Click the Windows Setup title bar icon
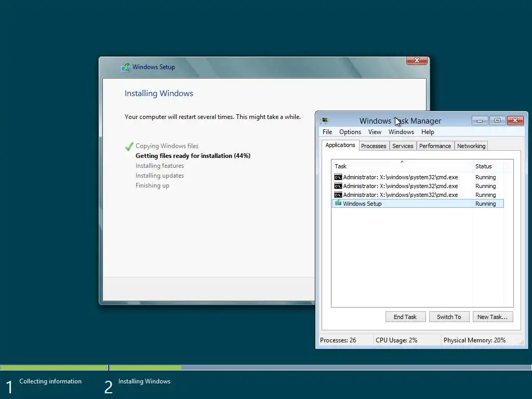 [126, 67]
